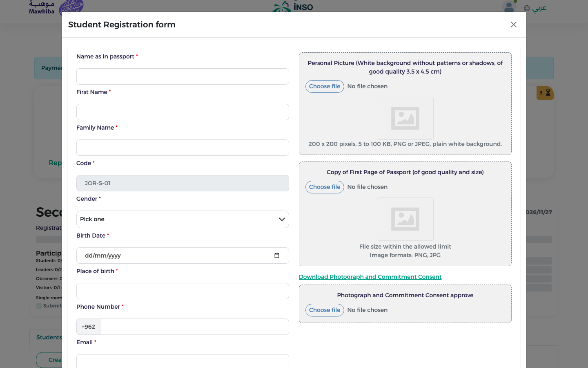Click the INSO logo in header
Viewport: 588px width, 368px height.
293,6
